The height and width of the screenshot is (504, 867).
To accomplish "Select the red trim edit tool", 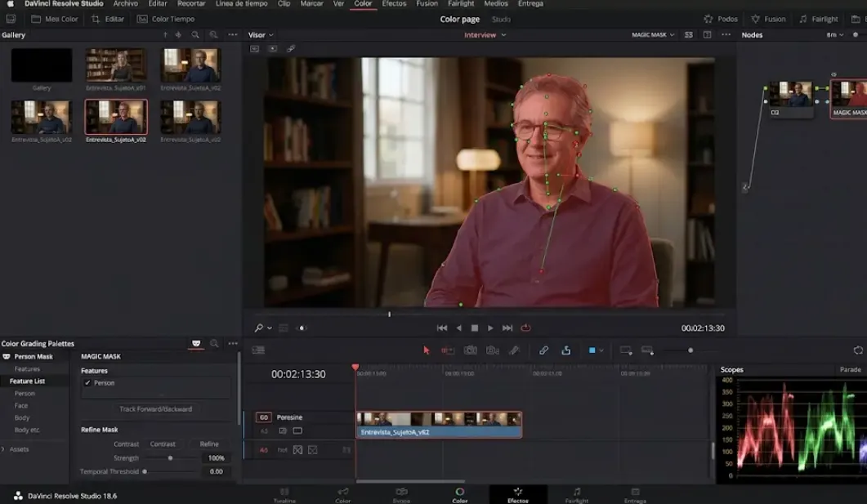I will [447, 350].
